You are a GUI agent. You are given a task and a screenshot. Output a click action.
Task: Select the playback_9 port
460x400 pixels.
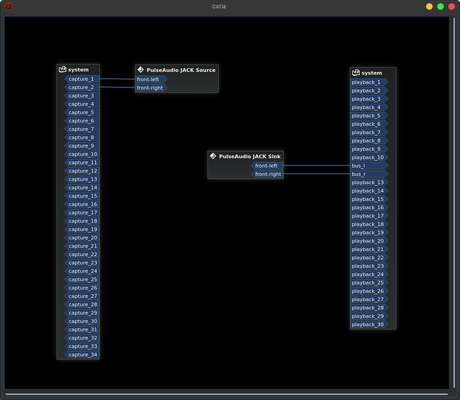click(369, 149)
